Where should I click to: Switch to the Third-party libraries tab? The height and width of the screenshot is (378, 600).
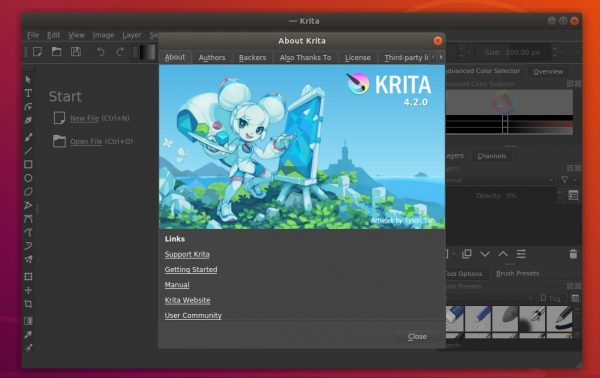click(x=406, y=57)
